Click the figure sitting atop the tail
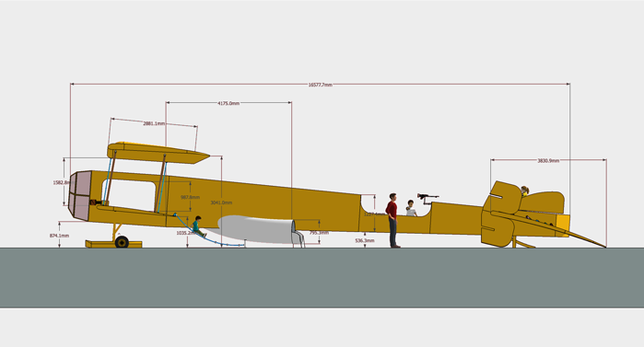 [x=524, y=191]
